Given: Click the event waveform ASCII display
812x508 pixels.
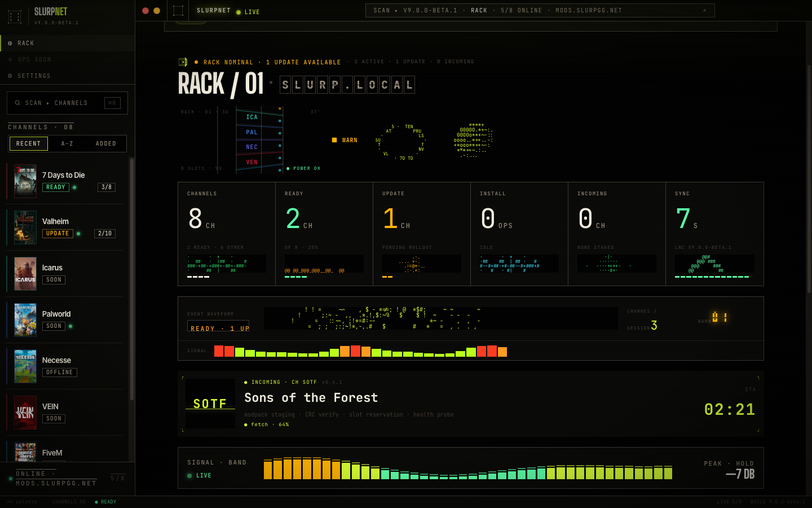Looking at the screenshot, I should click(x=441, y=318).
